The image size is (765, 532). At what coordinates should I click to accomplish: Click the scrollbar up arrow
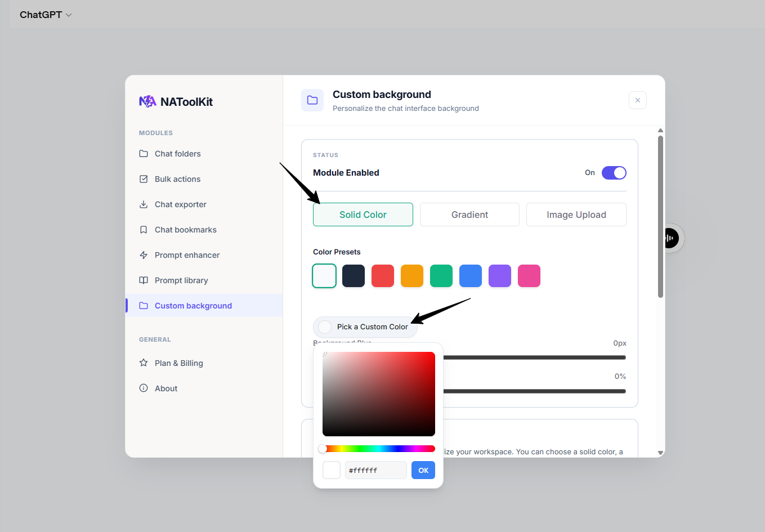(x=660, y=131)
